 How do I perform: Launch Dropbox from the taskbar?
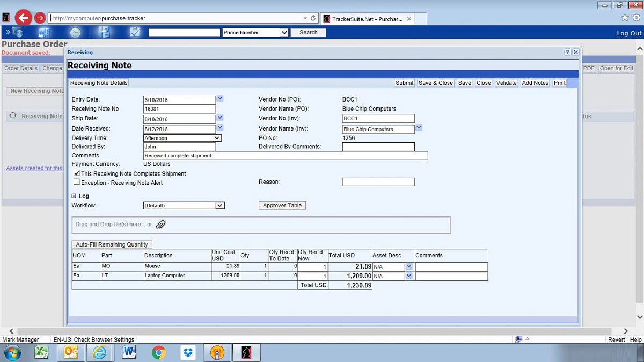pos(188,353)
